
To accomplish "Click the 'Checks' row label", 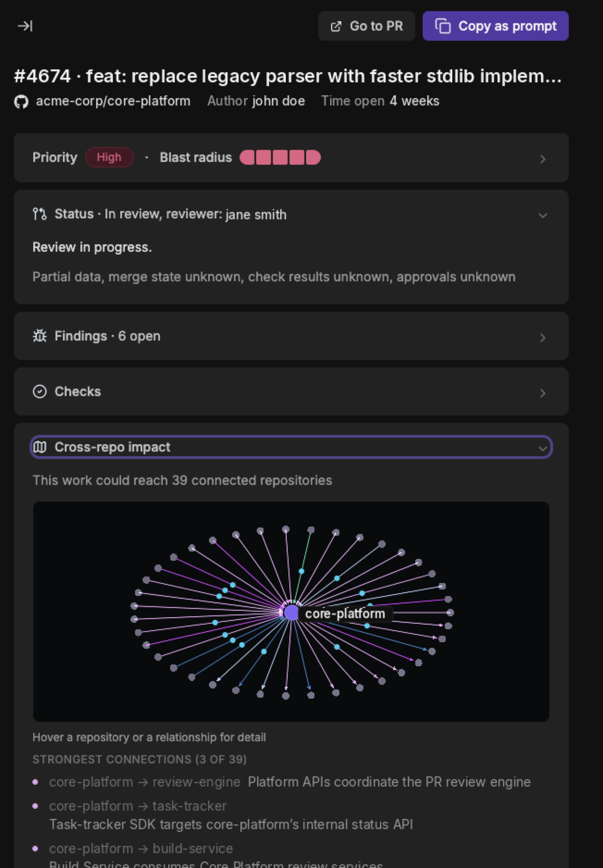I will click(x=78, y=391).
